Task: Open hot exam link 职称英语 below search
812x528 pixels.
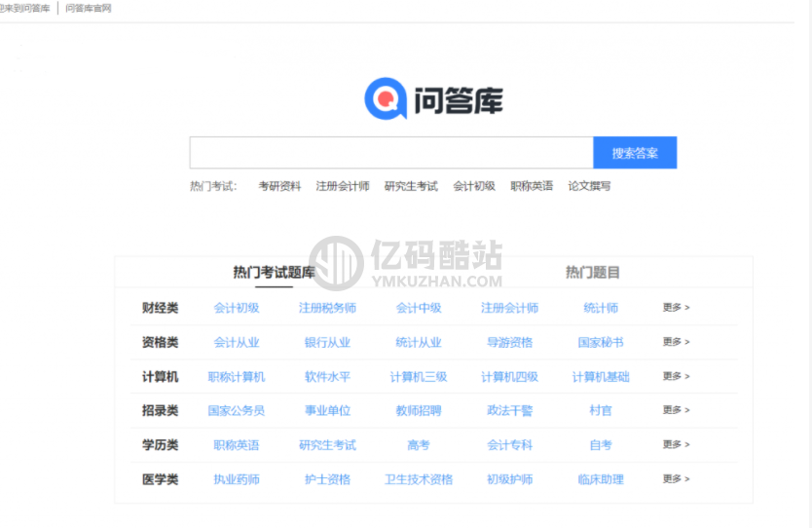Action: (532, 186)
